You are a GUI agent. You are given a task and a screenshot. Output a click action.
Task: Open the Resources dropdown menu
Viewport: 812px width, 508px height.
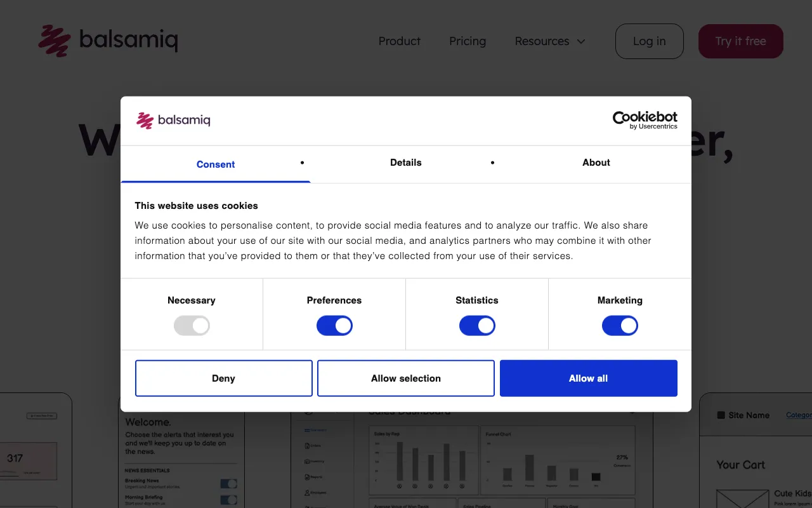(x=549, y=41)
